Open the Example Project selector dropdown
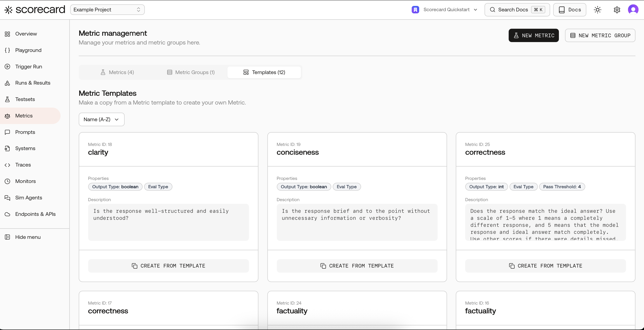 (x=107, y=10)
